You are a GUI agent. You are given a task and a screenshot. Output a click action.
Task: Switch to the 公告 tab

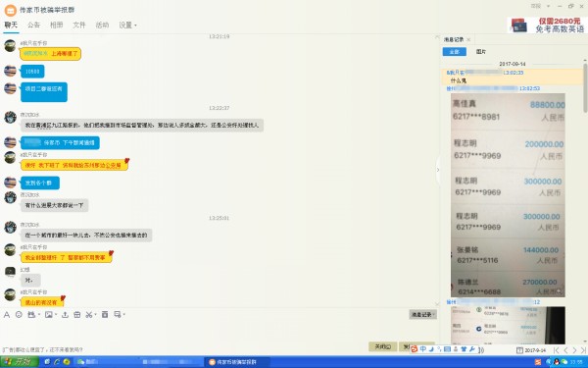[x=33, y=25]
